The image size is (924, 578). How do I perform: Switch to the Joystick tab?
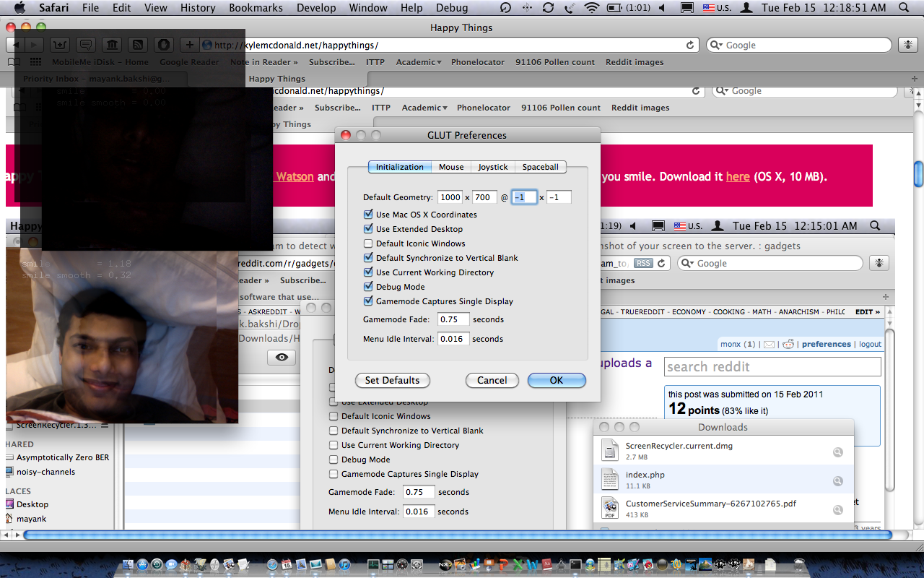493,167
